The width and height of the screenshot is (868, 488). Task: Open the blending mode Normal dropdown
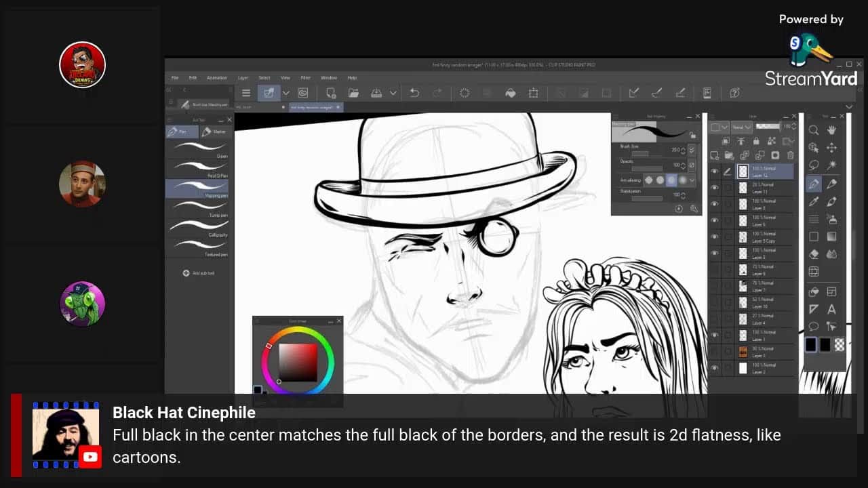(x=741, y=127)
